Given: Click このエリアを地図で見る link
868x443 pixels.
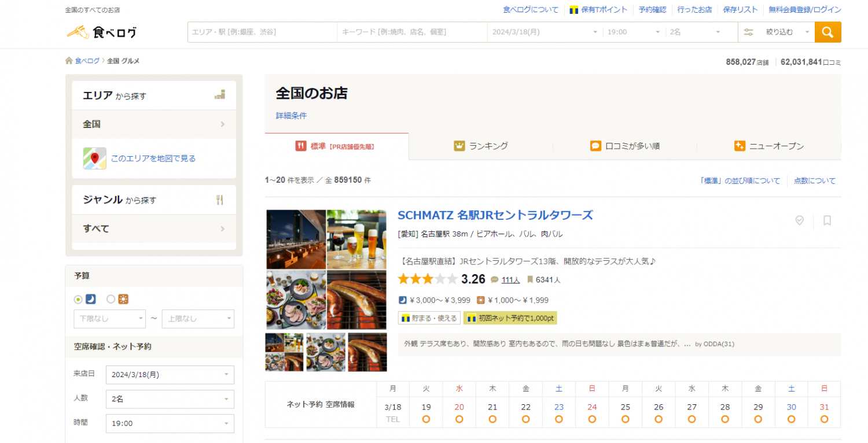Looking at the screenshot, I should coord(153,158).
